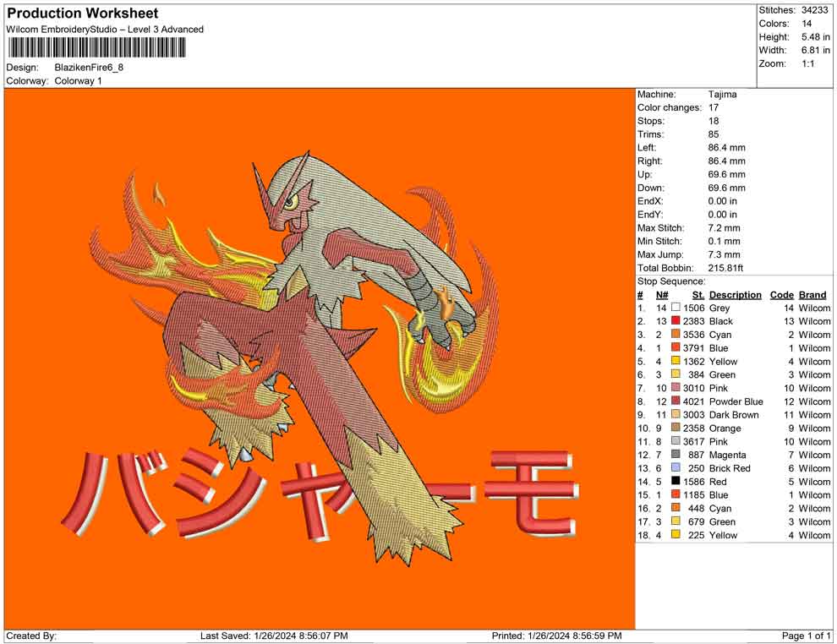837x644 pixels.
Task: Select the swatch next to 384 Green
Action: click(x=676, y=374)
